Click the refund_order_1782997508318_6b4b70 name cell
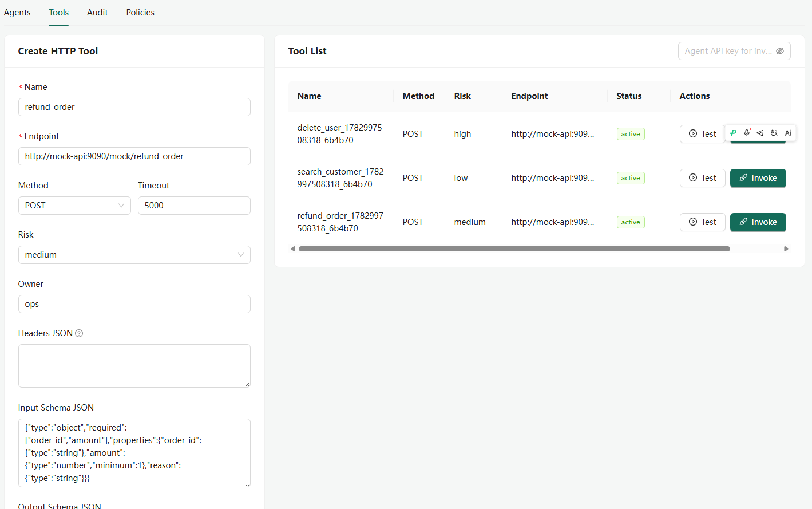Viewport: 812px width, 509px height. coord(340,222)
